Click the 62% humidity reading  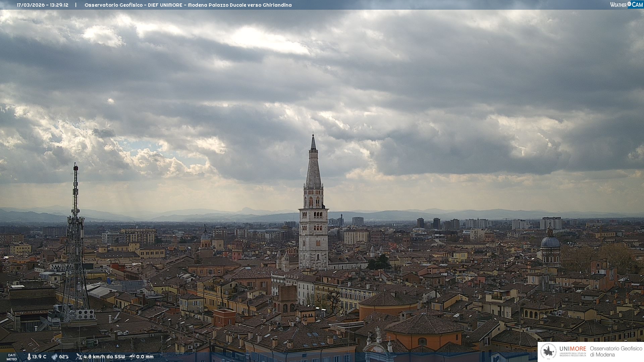[64, 357]
